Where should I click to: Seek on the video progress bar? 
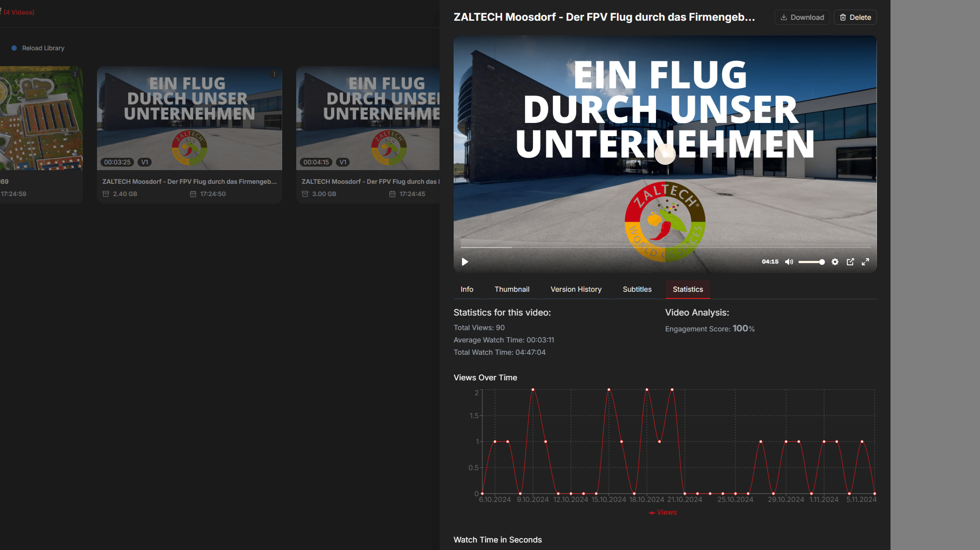point(666,247)
